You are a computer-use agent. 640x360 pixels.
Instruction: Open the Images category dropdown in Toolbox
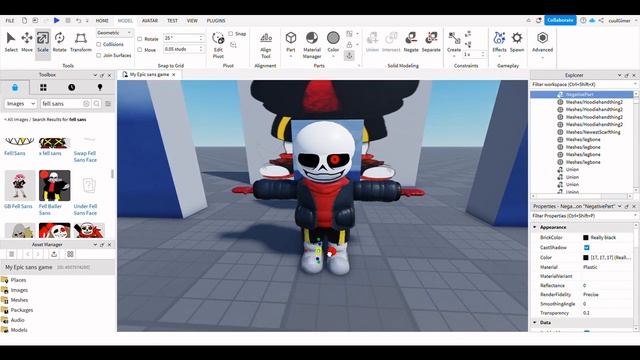21,104
